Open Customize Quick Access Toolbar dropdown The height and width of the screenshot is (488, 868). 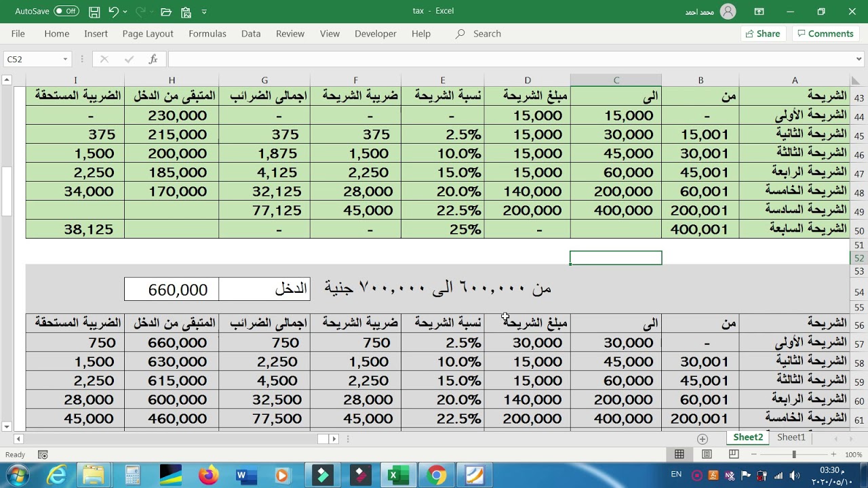point(204,12)
